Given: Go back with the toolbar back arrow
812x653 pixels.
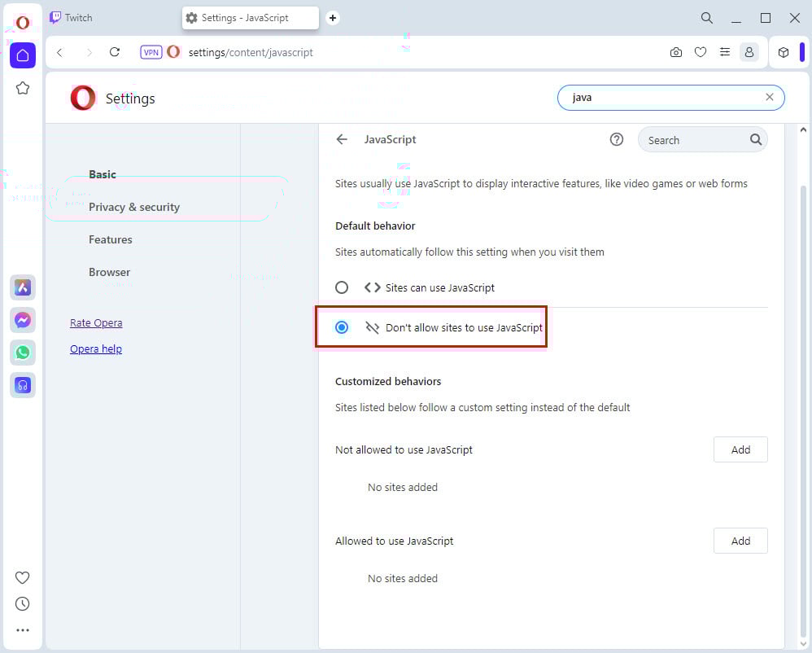Looking at the screenshot, I should tap(59, 52).
